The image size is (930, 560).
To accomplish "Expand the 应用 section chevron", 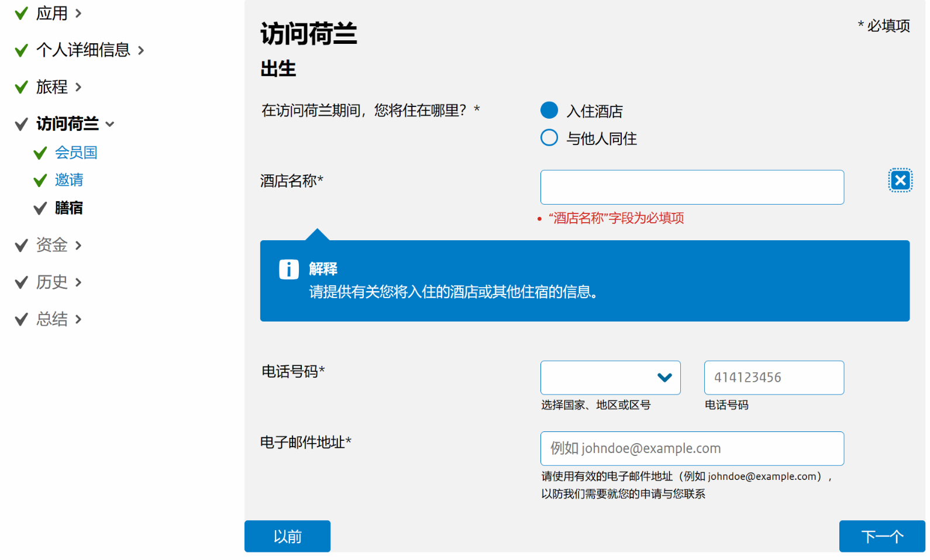I will tap(78, 13).
